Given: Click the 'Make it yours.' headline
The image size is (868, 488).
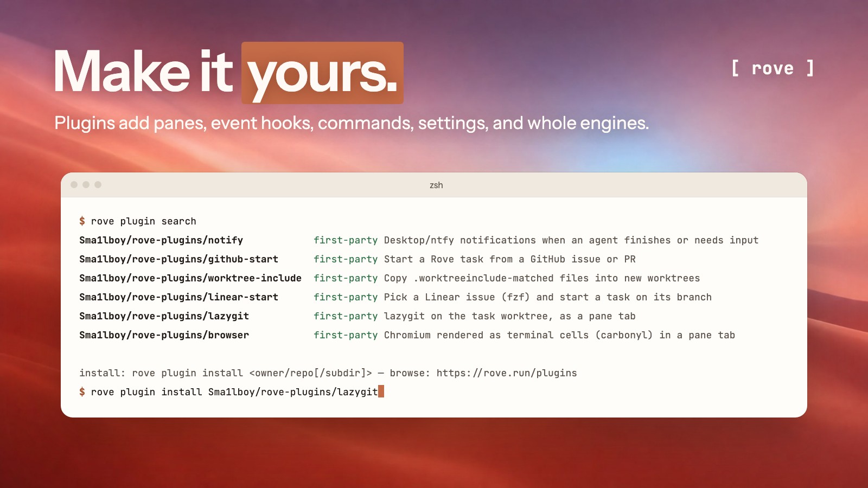Looking at the screenshot, I should 228,73.
